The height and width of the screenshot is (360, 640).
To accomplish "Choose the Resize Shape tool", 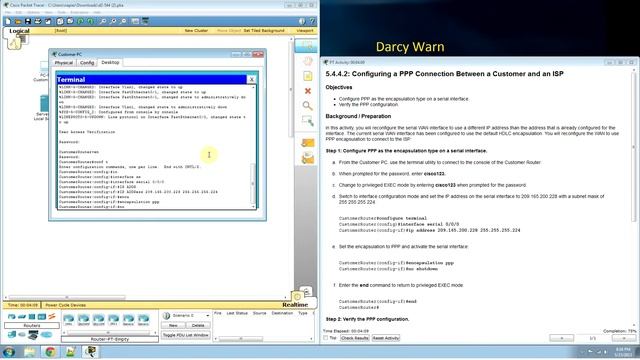I will click(x=307, y=121).
